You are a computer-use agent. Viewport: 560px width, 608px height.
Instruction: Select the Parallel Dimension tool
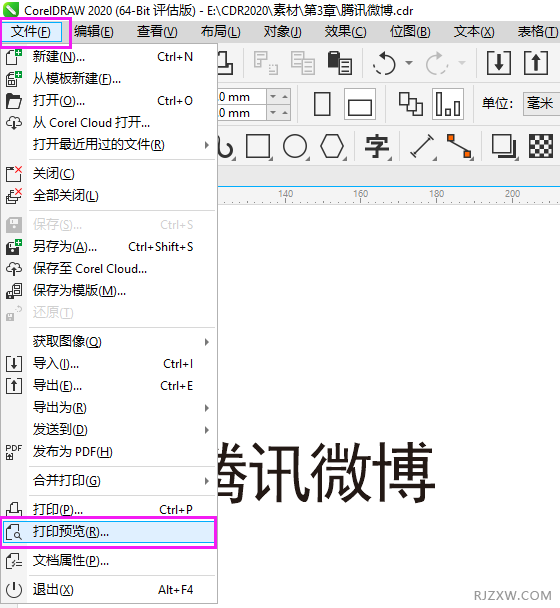[422, 147]
